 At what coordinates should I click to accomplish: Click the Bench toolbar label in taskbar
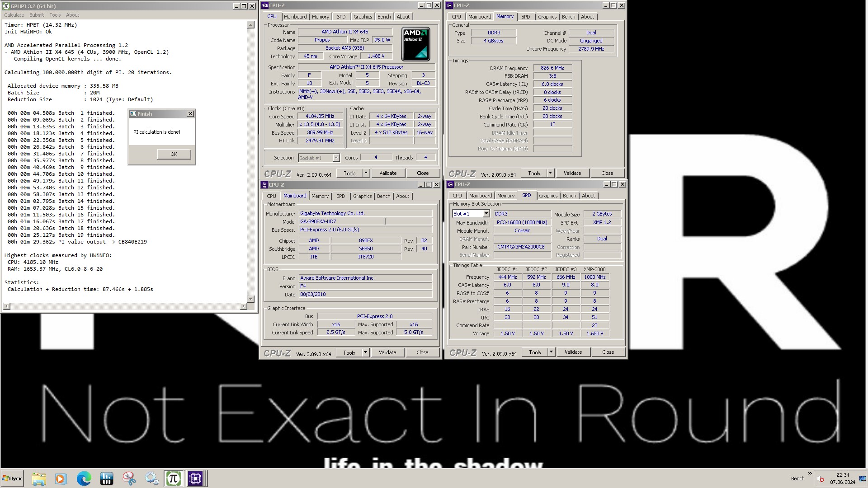(797, 479)
